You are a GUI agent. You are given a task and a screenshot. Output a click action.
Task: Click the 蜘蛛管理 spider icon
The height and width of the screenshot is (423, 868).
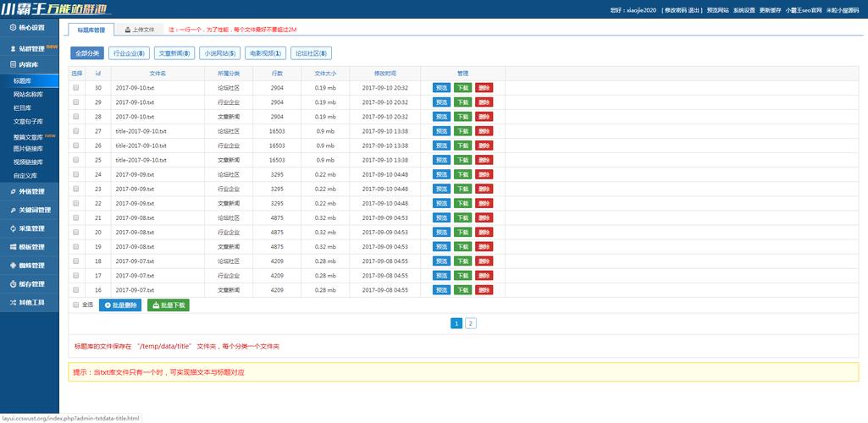13,266
